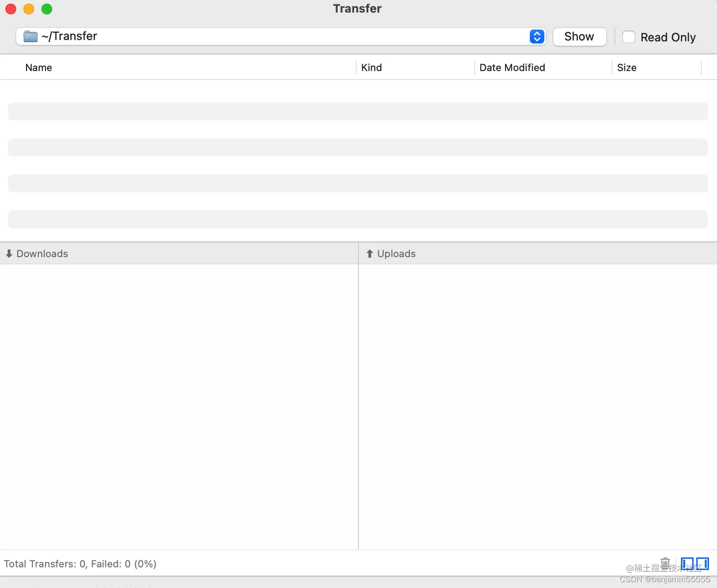Open the ~/Transfer path dropdown arrows

pyautogui.click(x=537, y=36)
